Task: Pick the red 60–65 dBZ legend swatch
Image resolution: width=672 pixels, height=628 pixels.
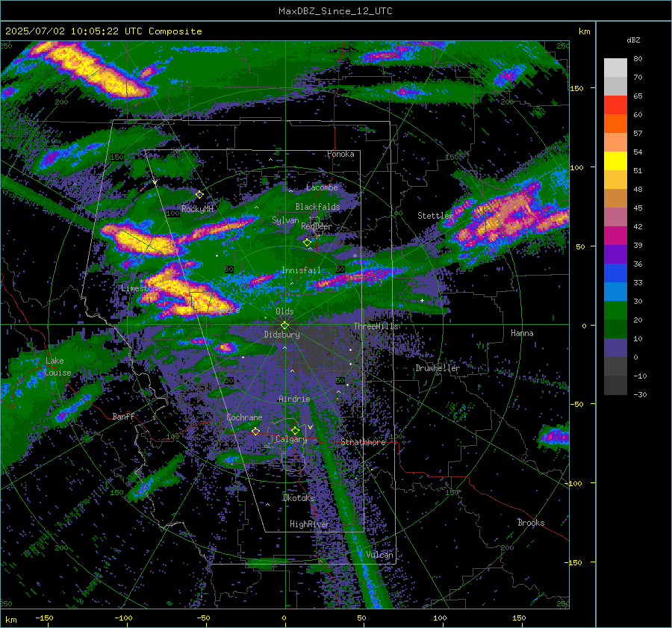Action: [x=615, y=105]
